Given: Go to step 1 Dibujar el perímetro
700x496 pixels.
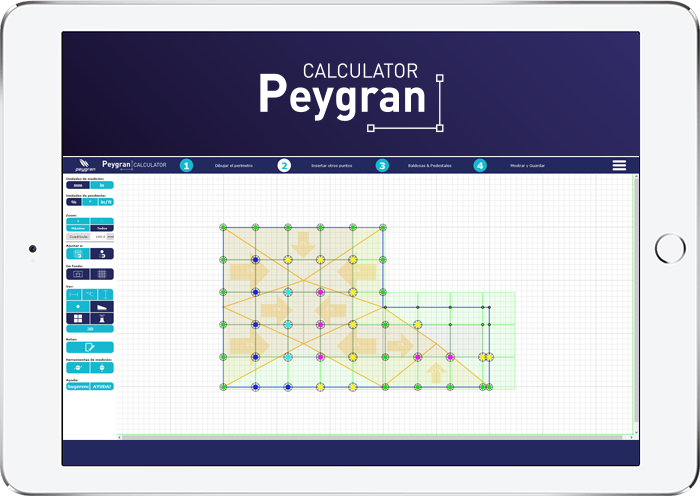Looking at the screenshot, I should (186, 166).
